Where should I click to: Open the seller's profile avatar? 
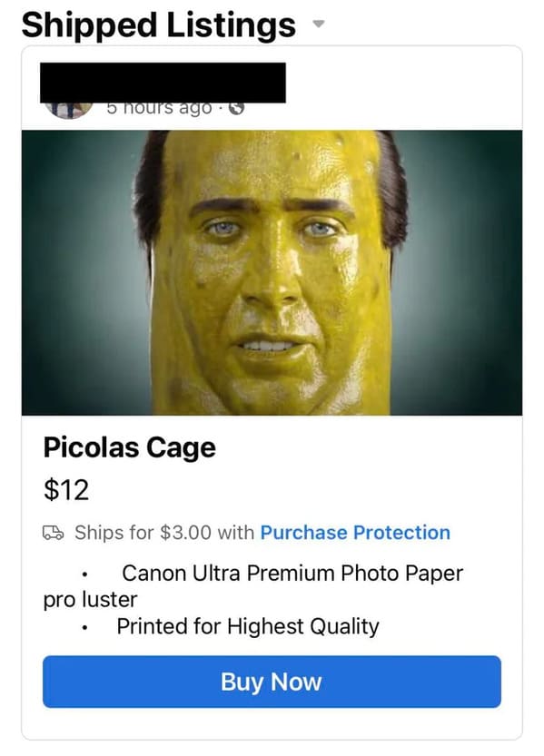[x=68, y=110]
